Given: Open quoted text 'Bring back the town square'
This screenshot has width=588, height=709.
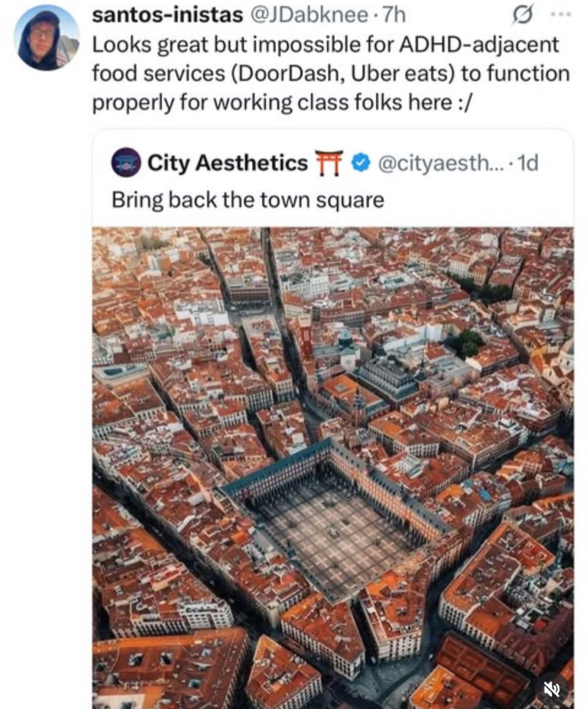Looking at the screenshot, I should coord(248,200).
